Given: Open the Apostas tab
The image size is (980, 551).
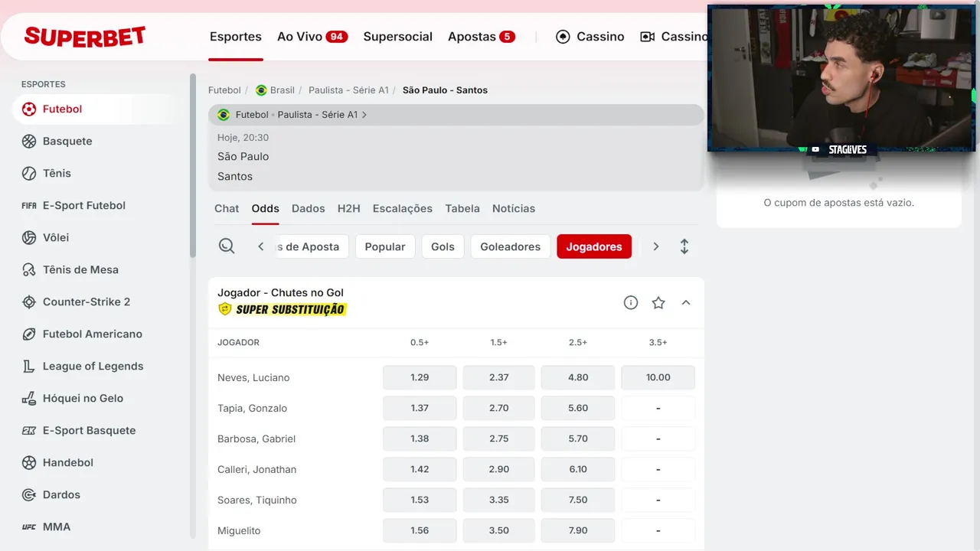Looking at the screenshot, I should pos(482,37).
